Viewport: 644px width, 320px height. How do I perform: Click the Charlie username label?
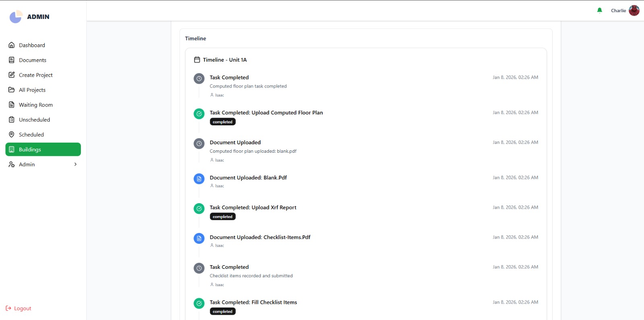point(618,10)
